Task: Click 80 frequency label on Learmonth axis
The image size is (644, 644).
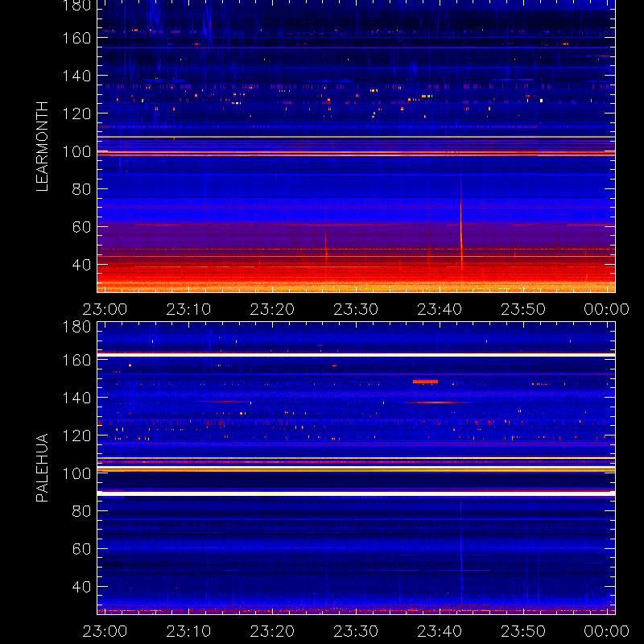Action: click(x=81, y=189)
